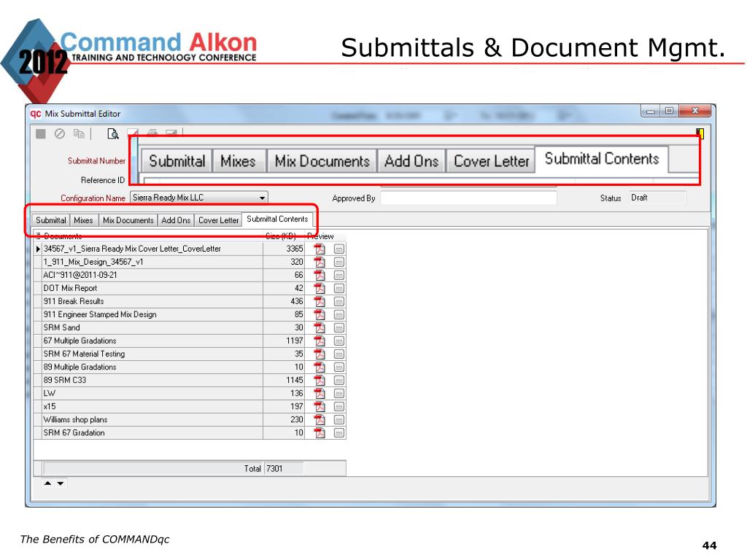Viewport: 747px width, 560px height.
Task: Open the ellipsis button for SRM Sand
Action: (338, 327)
